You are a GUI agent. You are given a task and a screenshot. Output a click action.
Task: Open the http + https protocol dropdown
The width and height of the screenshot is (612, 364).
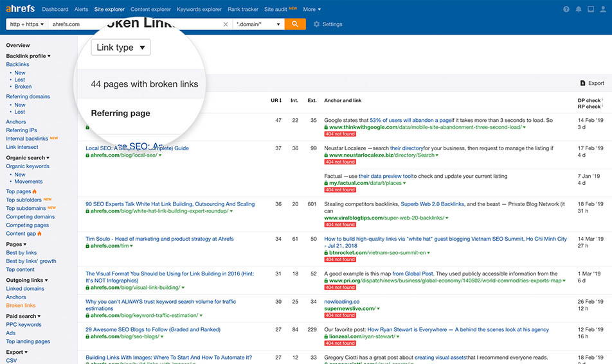point(27,24)
